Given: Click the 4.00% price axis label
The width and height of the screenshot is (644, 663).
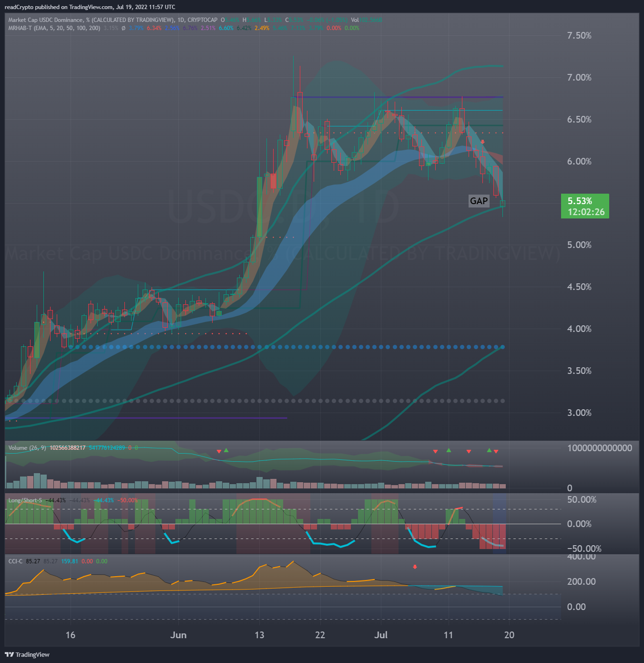Looking at the screenshot, I should 579,329.
